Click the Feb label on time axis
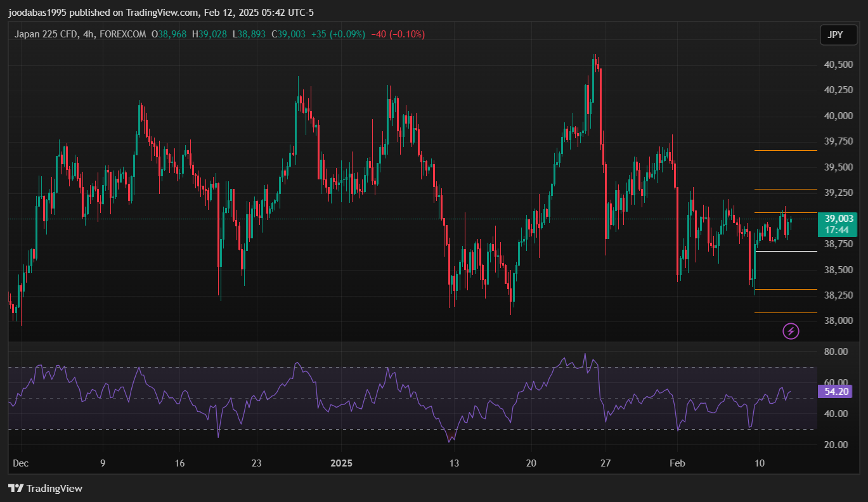 pos(679,463)
